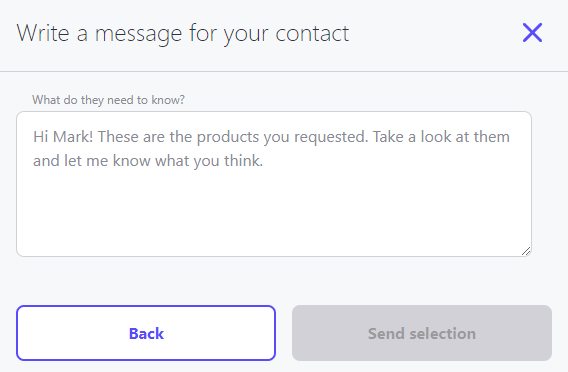
Task: Dismiss the dialog using the purple X
Action: tap(532, 33)
